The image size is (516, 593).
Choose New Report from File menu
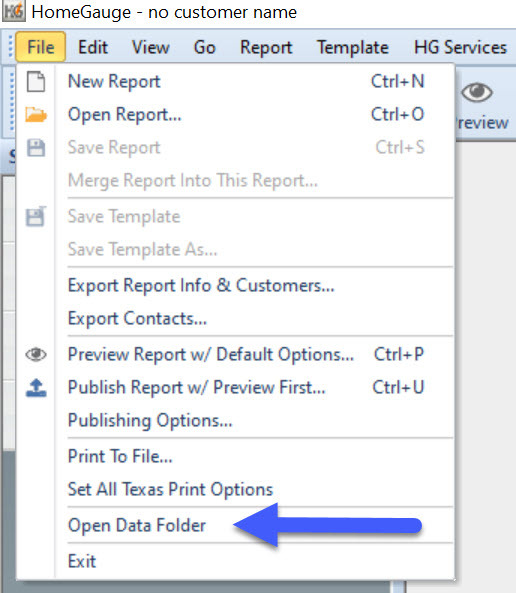click(235, 81)
